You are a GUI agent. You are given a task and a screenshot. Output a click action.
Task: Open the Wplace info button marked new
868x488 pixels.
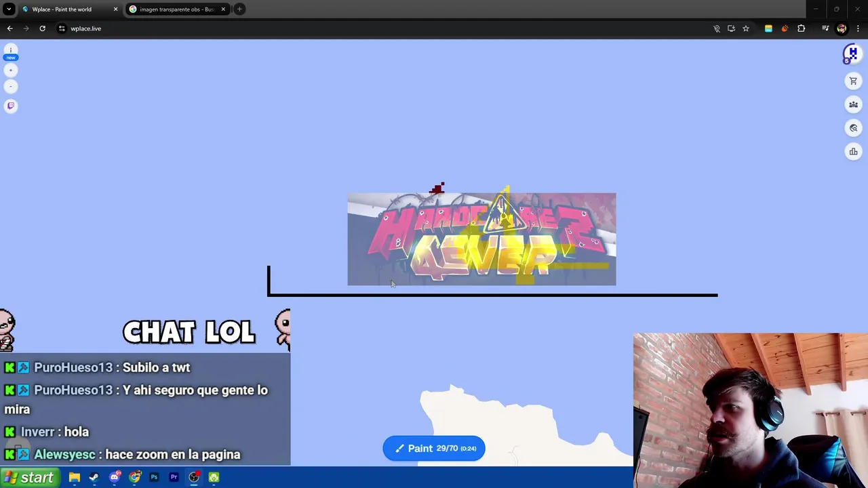coord(11,53)
